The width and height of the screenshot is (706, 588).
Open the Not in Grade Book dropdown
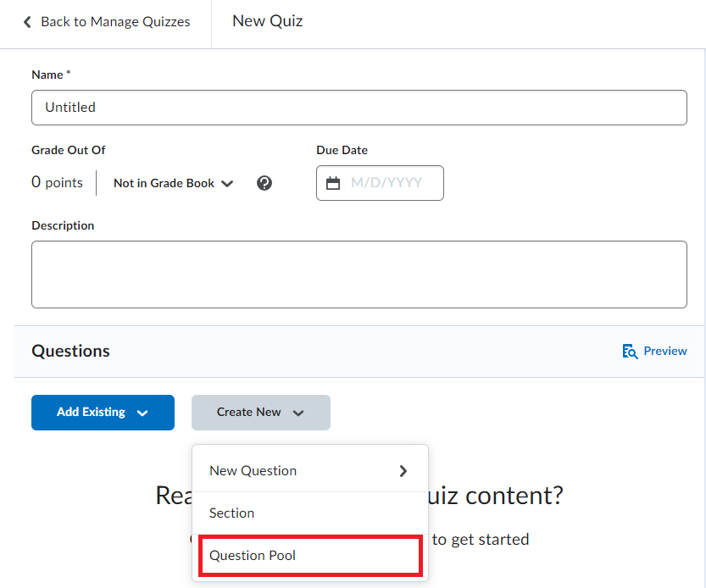tap(173, 183)
